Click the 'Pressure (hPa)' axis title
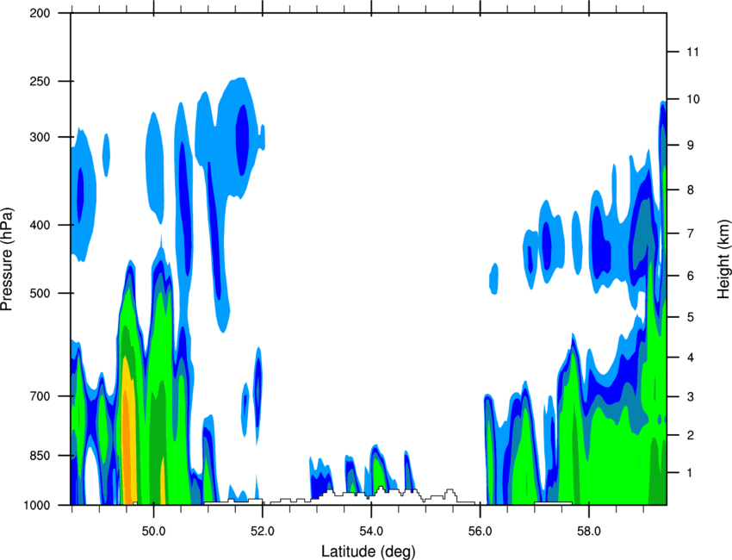The width and height of the screenshot is (732, 560). coord(7,259)
